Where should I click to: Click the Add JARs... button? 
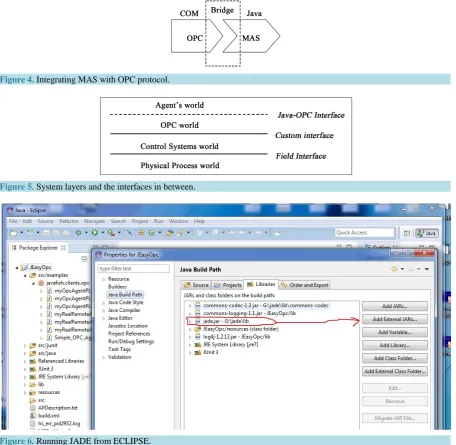click(x=395, y=306)
